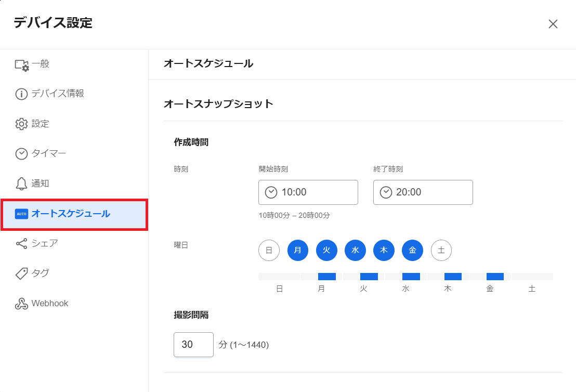This screenshot has height=392, width=576.
Task: Click the タグ tag icon
Action: (x=21, y=273)
